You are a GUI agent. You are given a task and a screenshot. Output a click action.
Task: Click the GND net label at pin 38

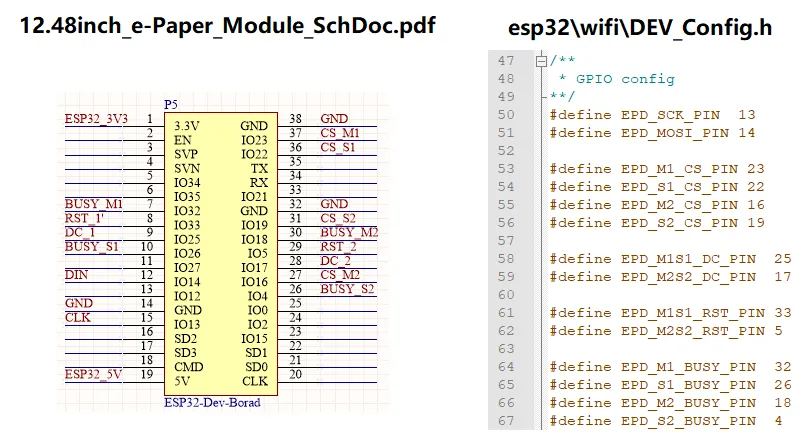pyautogui.click(x=334, y=119)
